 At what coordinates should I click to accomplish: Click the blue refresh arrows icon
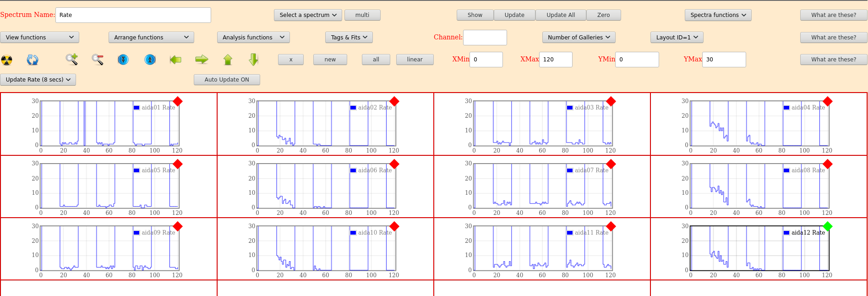33,60
